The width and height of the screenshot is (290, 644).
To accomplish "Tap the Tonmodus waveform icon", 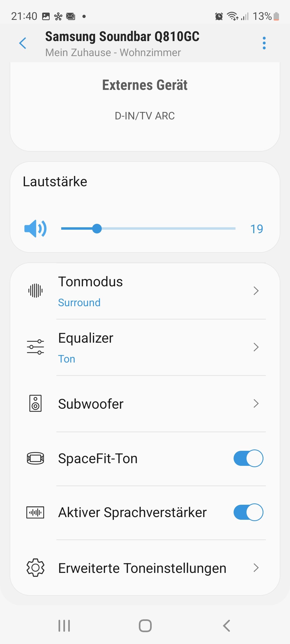I will [x=35, y=291].
